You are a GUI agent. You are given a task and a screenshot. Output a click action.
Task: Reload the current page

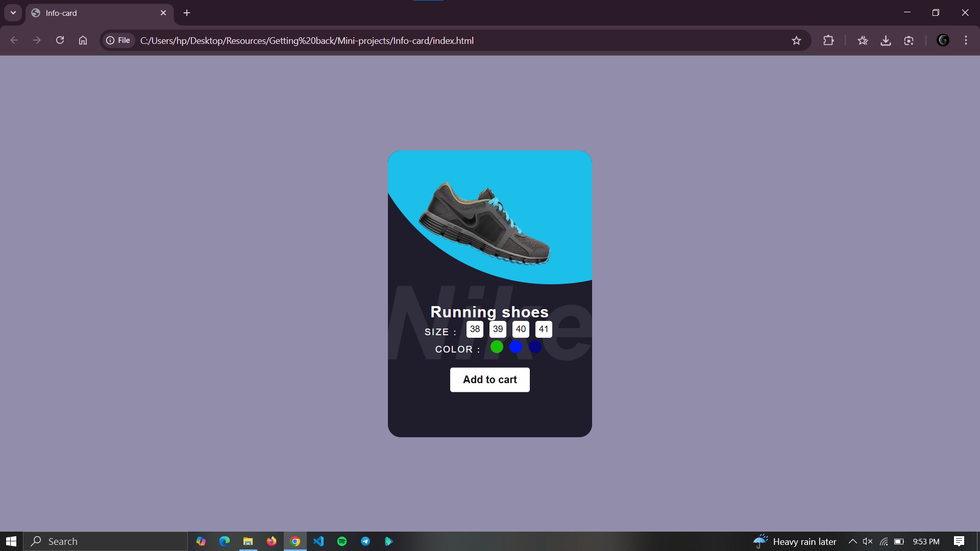point(60,40)
